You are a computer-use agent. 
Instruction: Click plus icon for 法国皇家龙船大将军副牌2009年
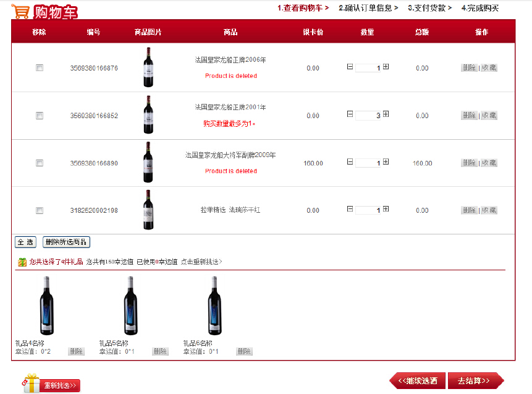tap(386, 162)
